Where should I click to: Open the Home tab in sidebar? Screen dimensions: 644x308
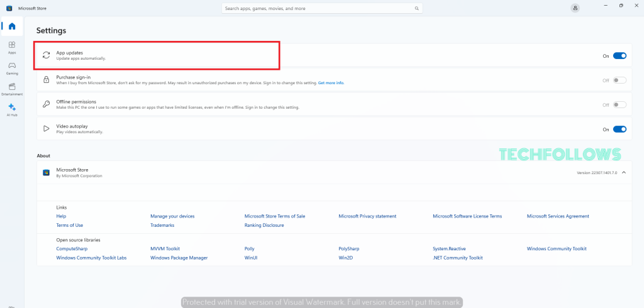(12, 26)
